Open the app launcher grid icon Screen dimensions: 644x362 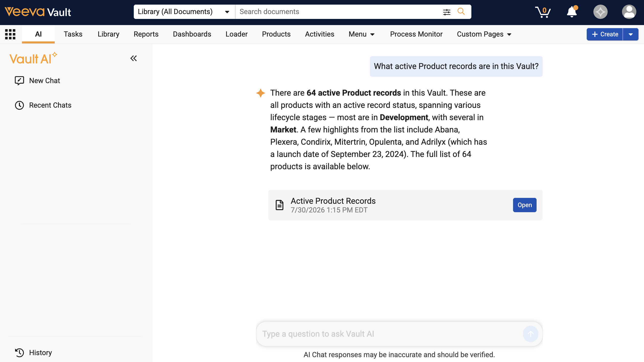coord(10,34)
